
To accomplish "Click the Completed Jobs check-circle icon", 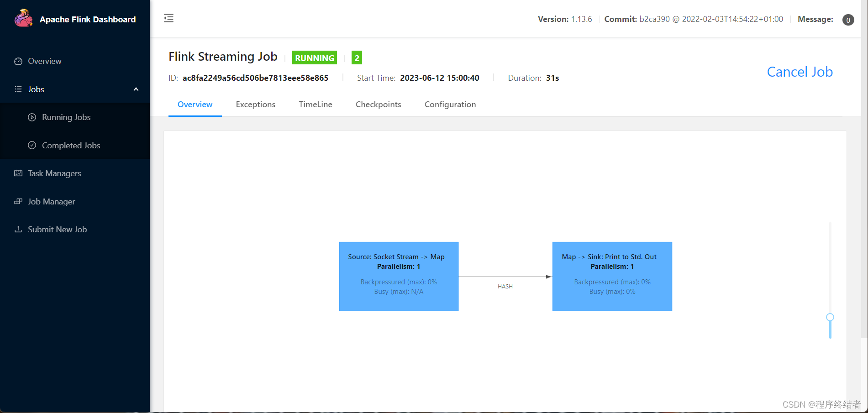I will 32,145.
